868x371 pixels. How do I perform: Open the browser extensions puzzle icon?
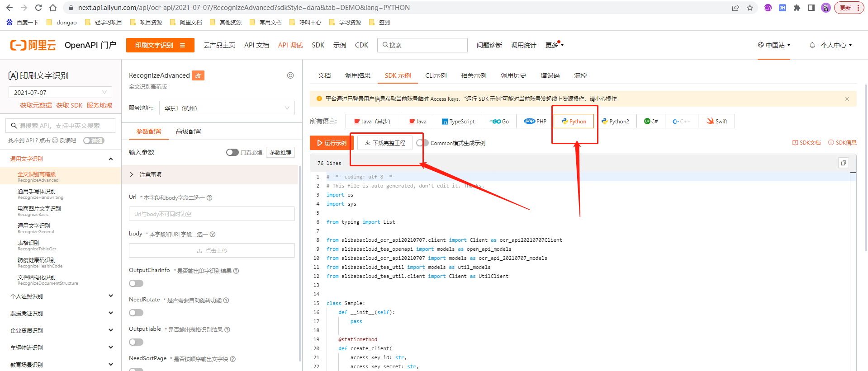point(797,8)
